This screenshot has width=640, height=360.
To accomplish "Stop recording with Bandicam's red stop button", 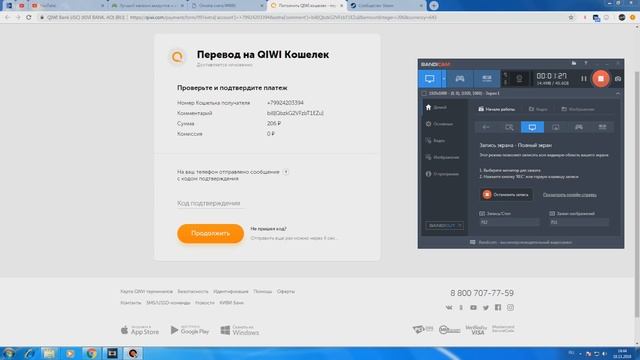I will tap(601, 78).
